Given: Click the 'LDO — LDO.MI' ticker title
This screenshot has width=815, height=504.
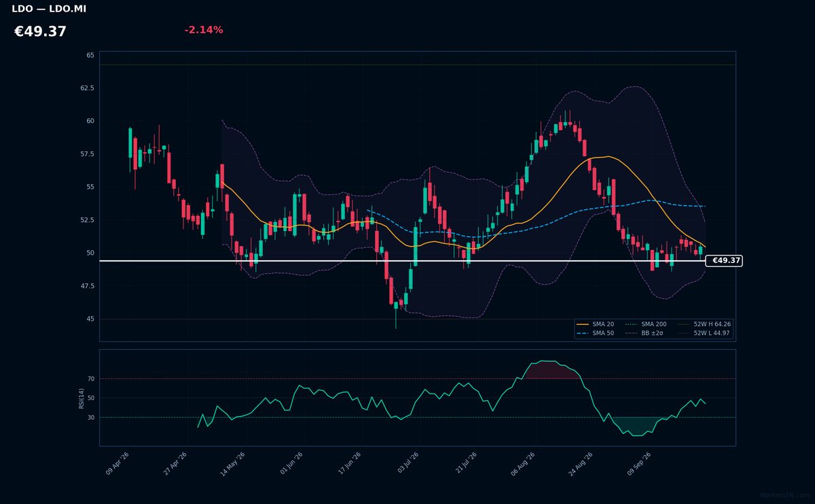Looking at the screenshot, I should pyautogui.click(x=49, y=10).
